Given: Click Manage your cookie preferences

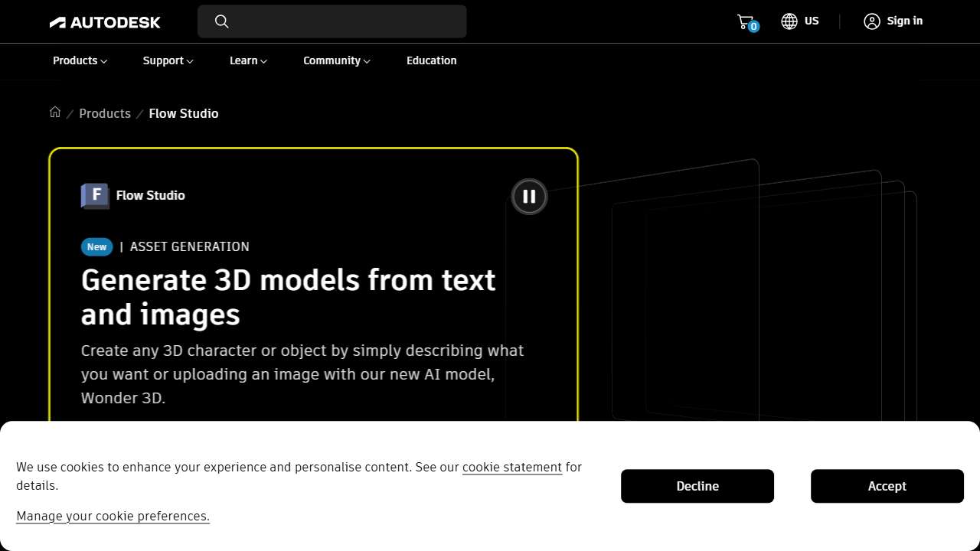Looking at the screenshot, I should click(x=113, y=516).
